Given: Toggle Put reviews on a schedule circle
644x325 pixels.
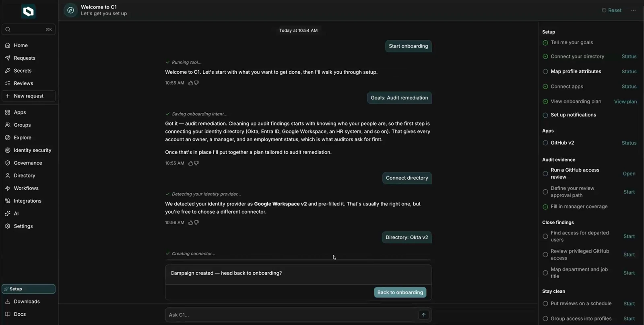Looking at the screenshot, I should (545, 304).
